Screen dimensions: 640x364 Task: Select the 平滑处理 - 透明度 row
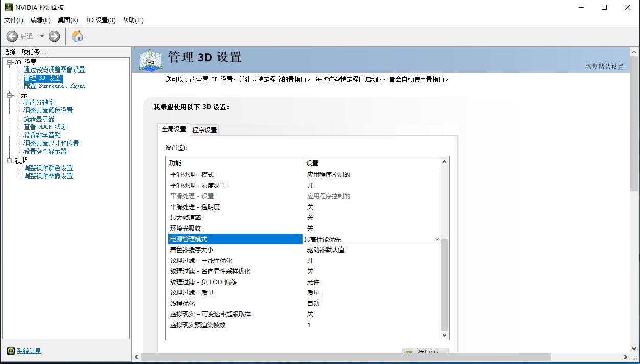tap(303, 207)
